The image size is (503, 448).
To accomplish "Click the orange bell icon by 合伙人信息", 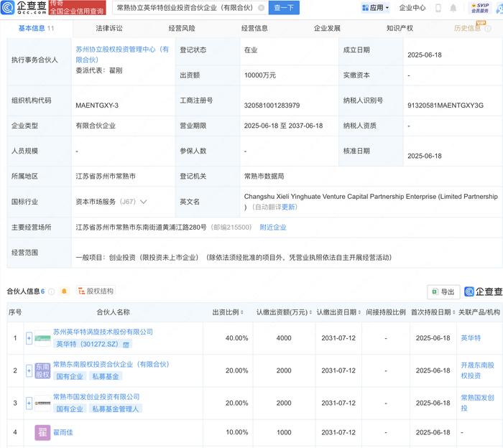I will click(x=64, y=291).
